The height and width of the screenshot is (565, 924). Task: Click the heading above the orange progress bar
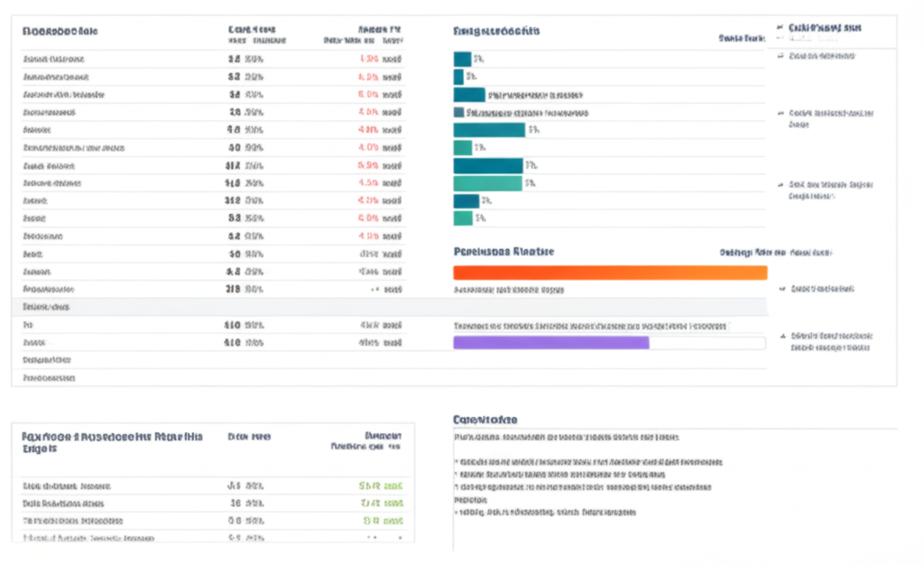503,252
